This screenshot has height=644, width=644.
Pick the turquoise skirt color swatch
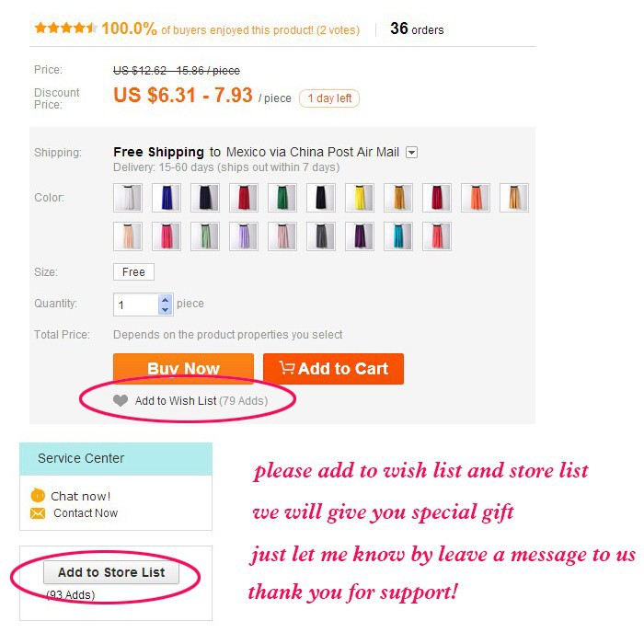(398, 236)
